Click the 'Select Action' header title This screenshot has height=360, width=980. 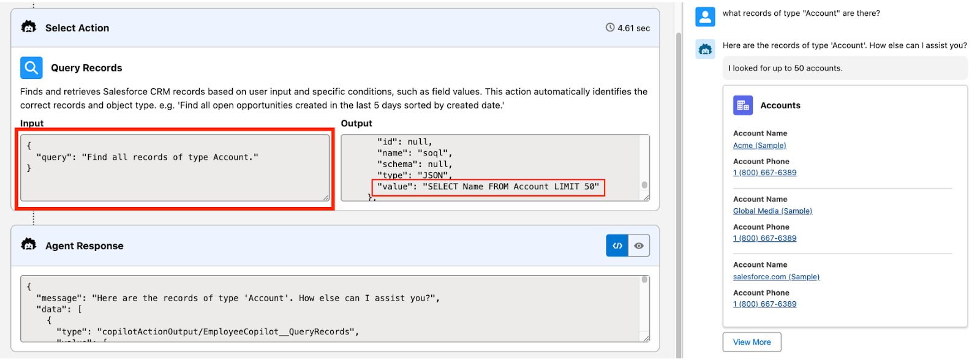[77, 28]
